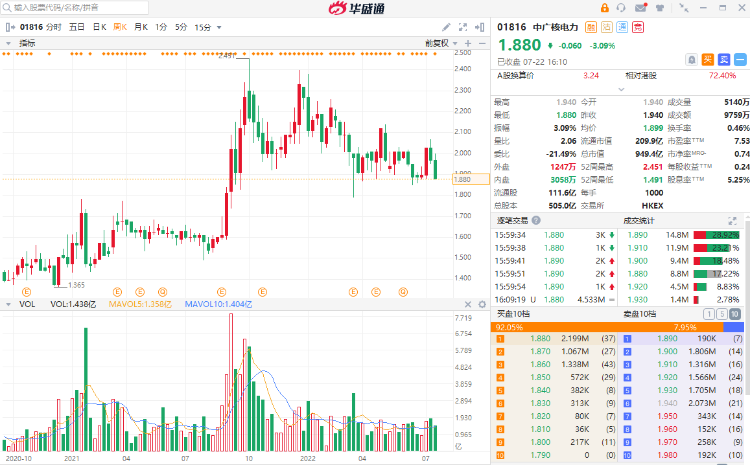
Task: Open VOL indicator settings gear
Action: tap(482, 304)
